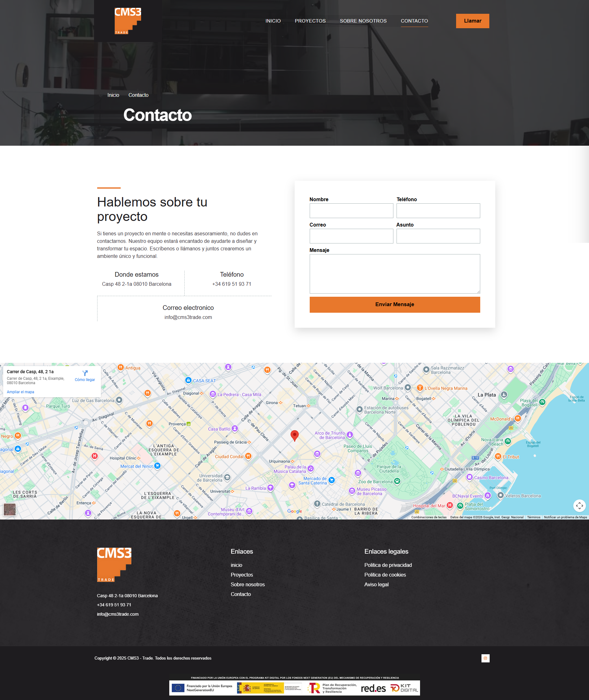The width and height of the screenshot is (589, 700).
Task: Select the CASA SEAT marker on the map
Action: coord(188,380)
